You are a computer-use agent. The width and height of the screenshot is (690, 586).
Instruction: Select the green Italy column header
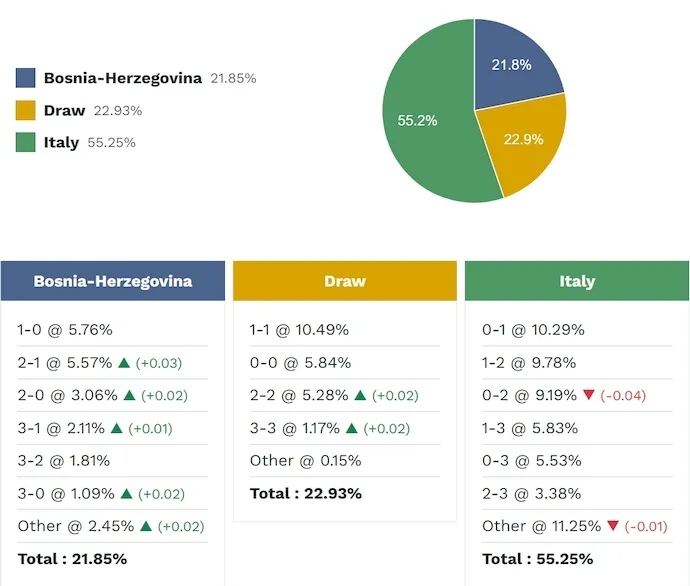577,281
